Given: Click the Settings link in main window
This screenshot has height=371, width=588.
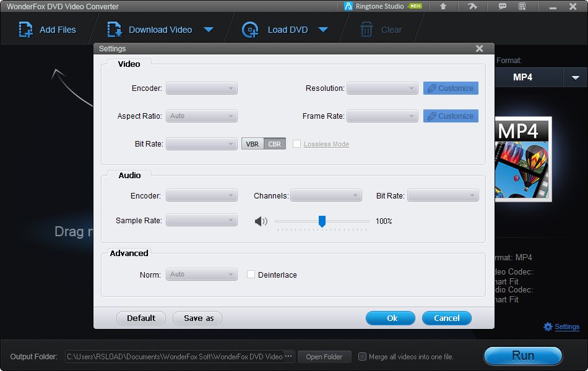Looking at the screenshot, I should 566,326.
